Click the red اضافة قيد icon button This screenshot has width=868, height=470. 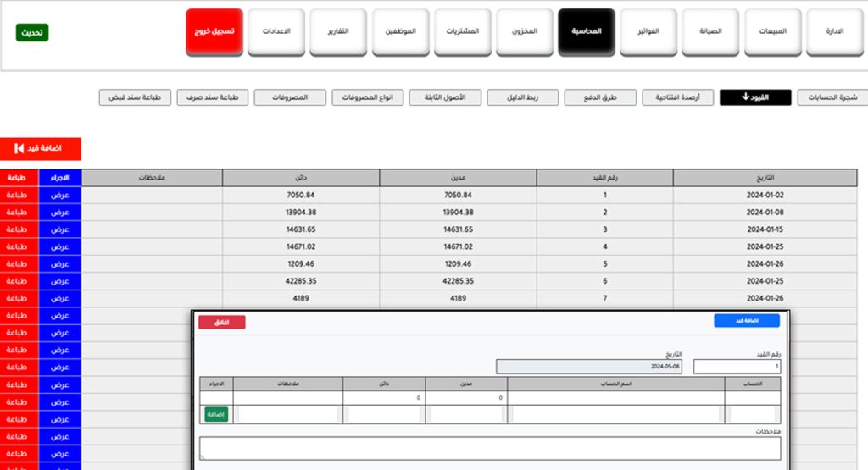pyautogui.click(x=41, y=149)
